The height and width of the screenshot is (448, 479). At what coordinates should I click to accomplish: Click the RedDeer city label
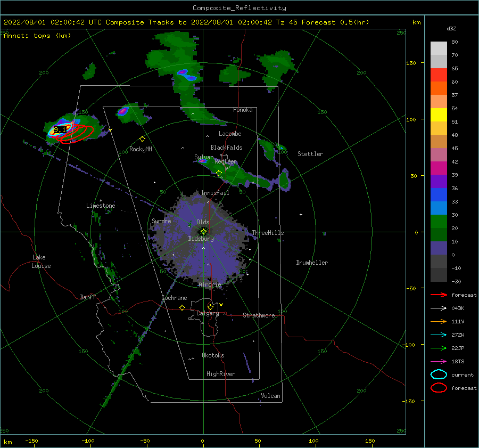click(x=226, y=161)
